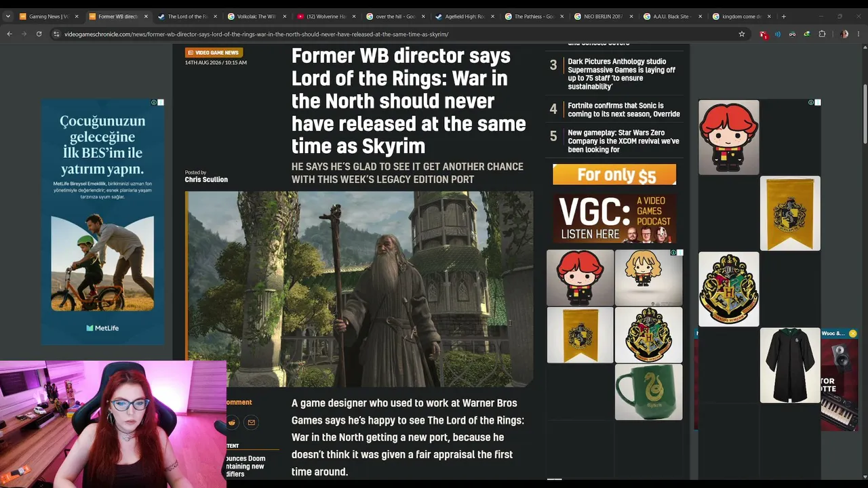The image size is (868, 488).
Task: Share the article via email envelope icon
Action: (251, 422)
